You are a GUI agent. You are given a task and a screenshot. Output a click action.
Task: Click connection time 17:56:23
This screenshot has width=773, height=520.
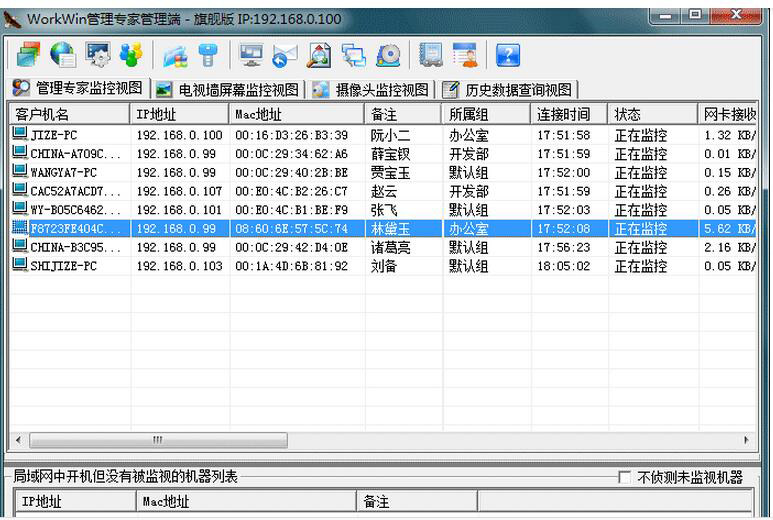563,247
